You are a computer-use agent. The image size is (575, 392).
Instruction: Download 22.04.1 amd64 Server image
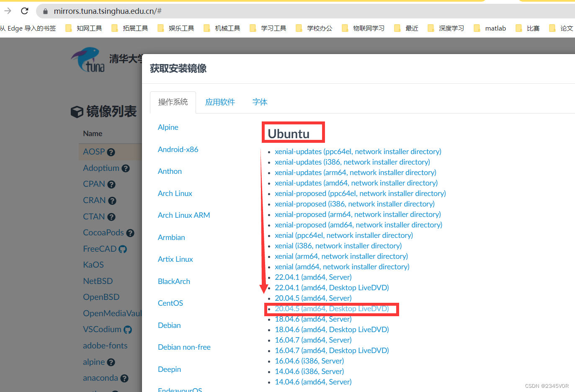point(313,277)
